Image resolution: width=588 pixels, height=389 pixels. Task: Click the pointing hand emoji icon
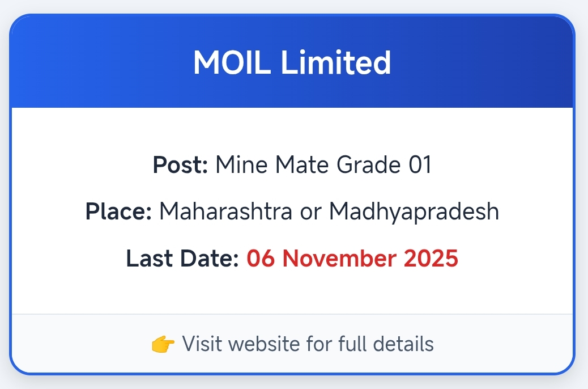point(164,344)
